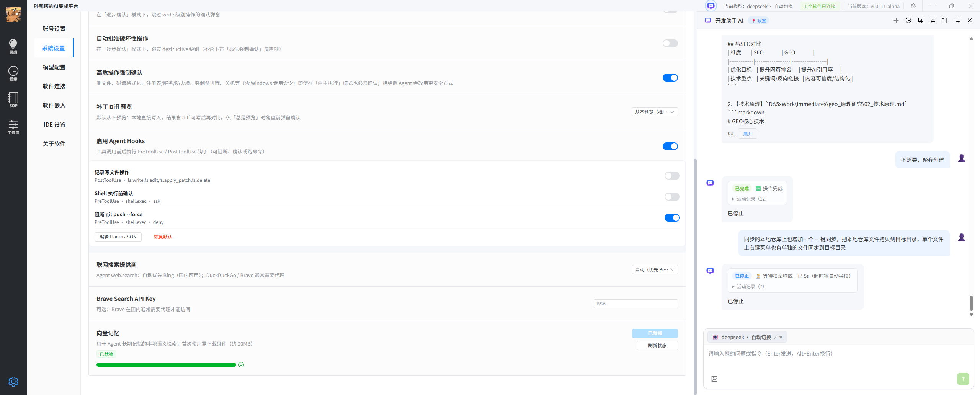This screenshot has height=395, width=980.
Task: Click the 已完成 status tag in chat
Action: pyautogui.click(x=742, y=188)
